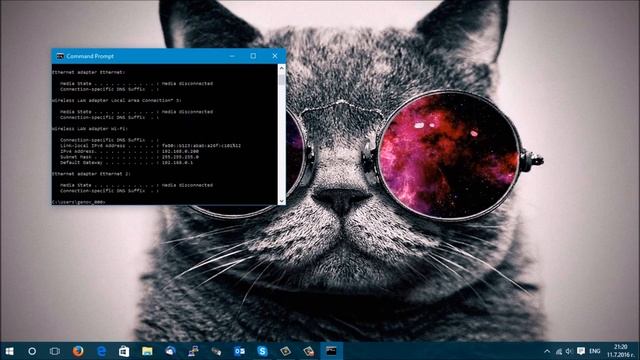Image resolution: width=640 pixels, height=360 pixels.
Task: Click 'Wireless LAN adapter Local Area Connection* 5' line
Action: pyautogui.click(x=117, y=100)
